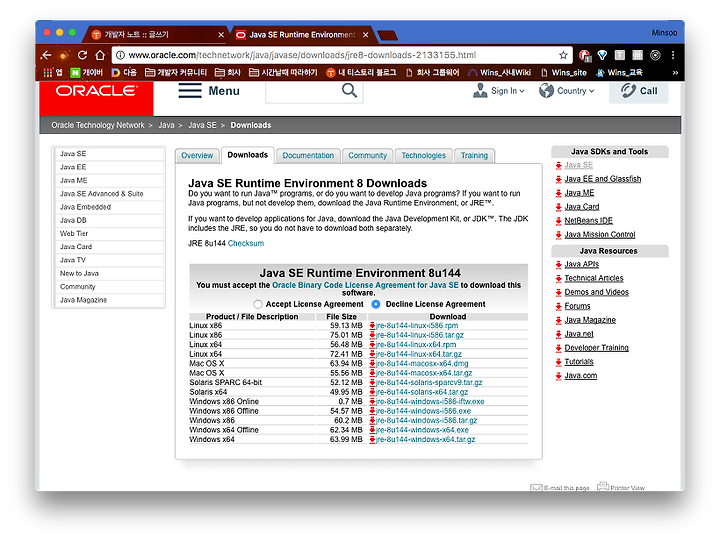The height and width of the screenshot is (542, 720).
Task: Select New to Java in sidebar
Action: 109,273
